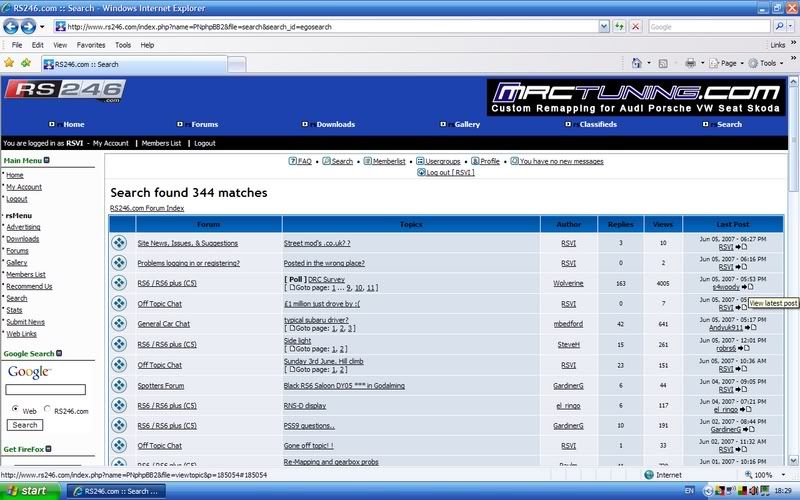Viewport: 800px width, 500px height.
Task: Click the EN language indicator in tray
Action: click(x=689, y=491)
